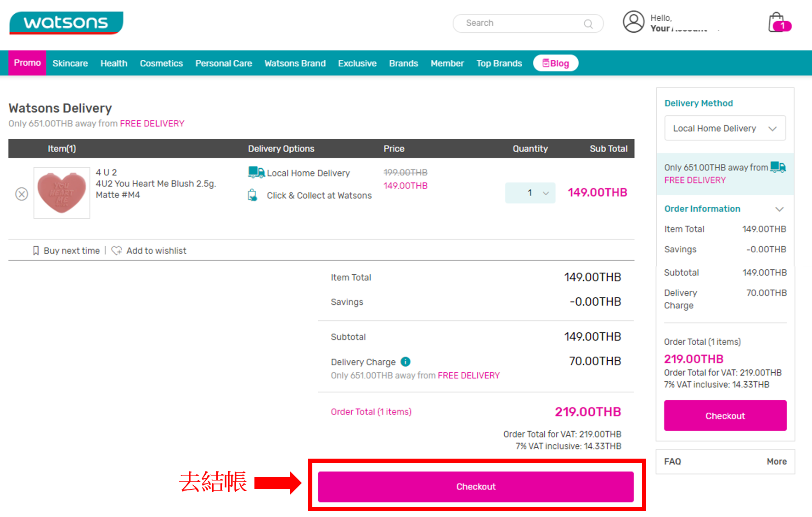Open the Blog link in the navigation bar
The image size is (812, 517).
coord(555,63)
